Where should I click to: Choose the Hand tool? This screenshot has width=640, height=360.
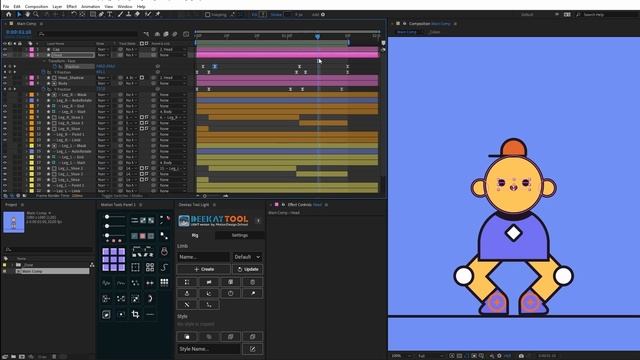tap(27, 14)
